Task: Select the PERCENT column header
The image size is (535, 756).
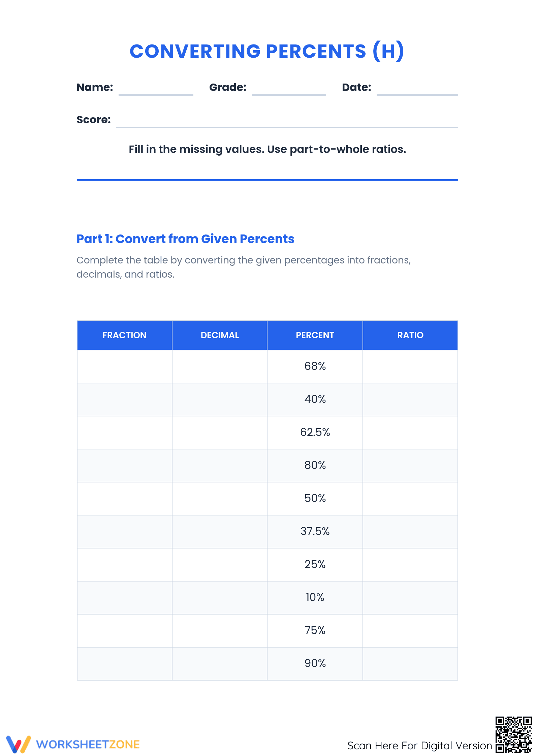Action: (x=315, y=335)
